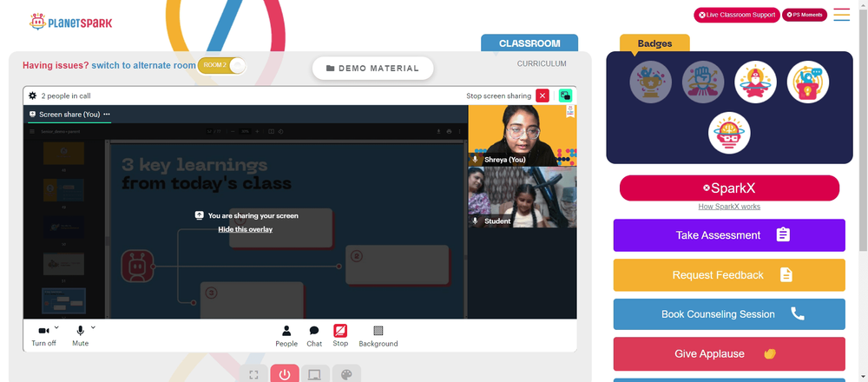This screenshot has width=868, height=382.
Task: Click microphone icon on Student tile
Action: [x=475, y=221]
